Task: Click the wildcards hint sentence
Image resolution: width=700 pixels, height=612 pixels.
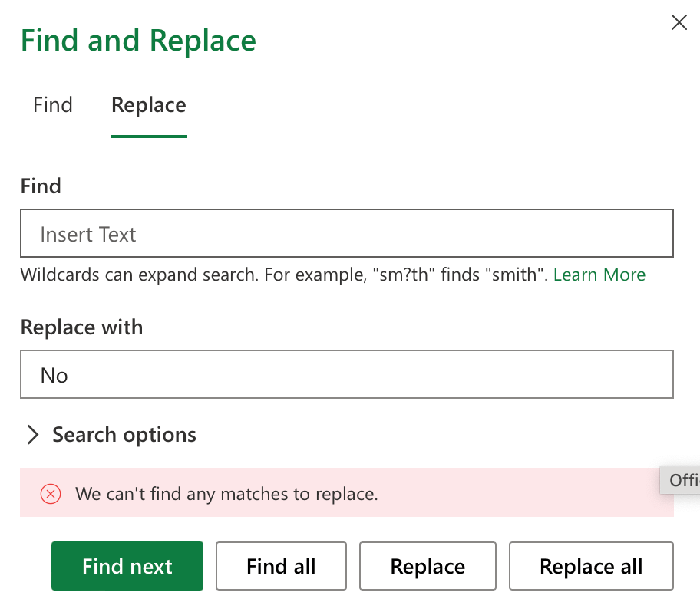Action: tap(284, 275)
